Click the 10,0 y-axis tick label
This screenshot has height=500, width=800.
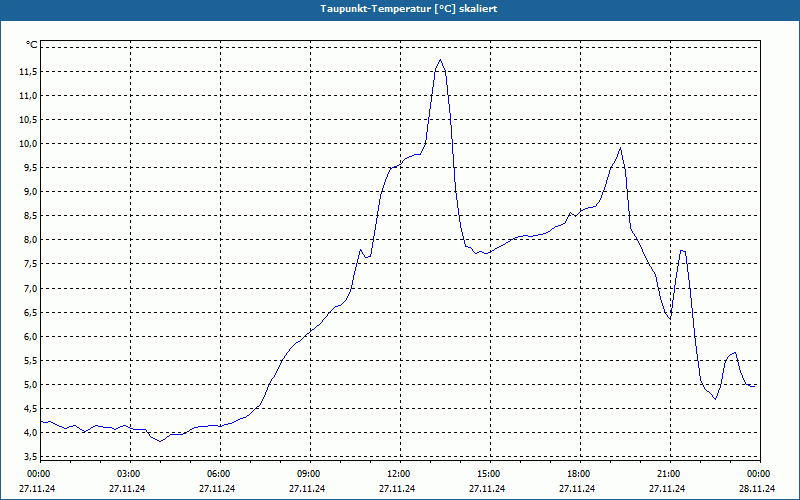[26, 144]
